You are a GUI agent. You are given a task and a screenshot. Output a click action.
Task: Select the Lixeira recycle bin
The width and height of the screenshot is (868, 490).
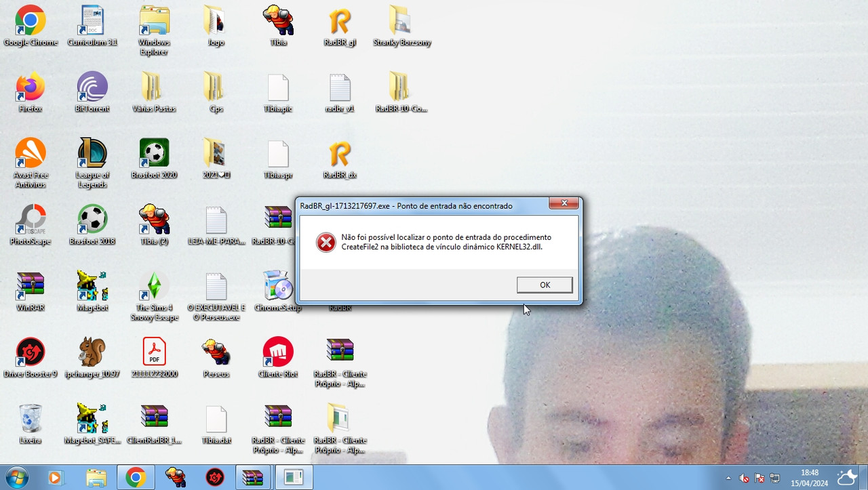31,424
